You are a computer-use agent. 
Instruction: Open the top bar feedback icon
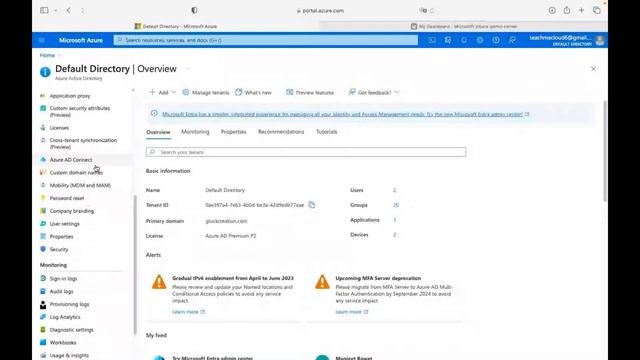(512, 40)
